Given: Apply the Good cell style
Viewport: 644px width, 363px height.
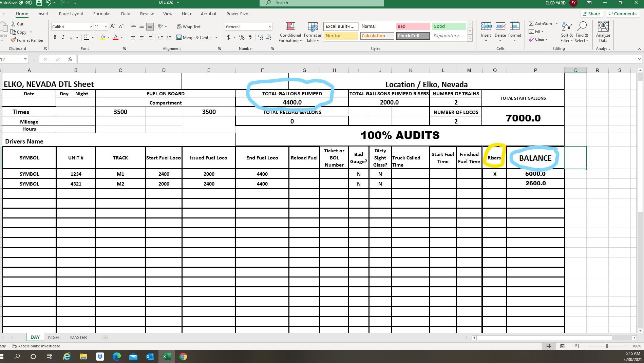Looking at the screenshot, I should pyautogui.click(x=449, y=26).
